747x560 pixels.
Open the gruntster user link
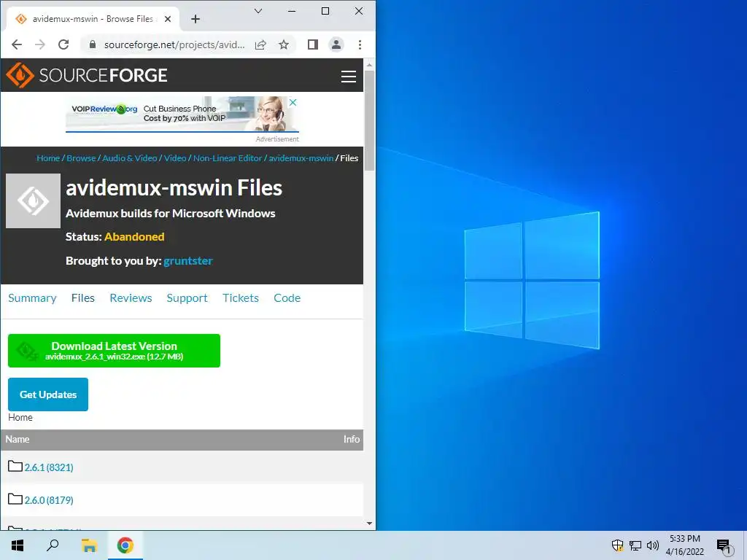pos(187,261)
